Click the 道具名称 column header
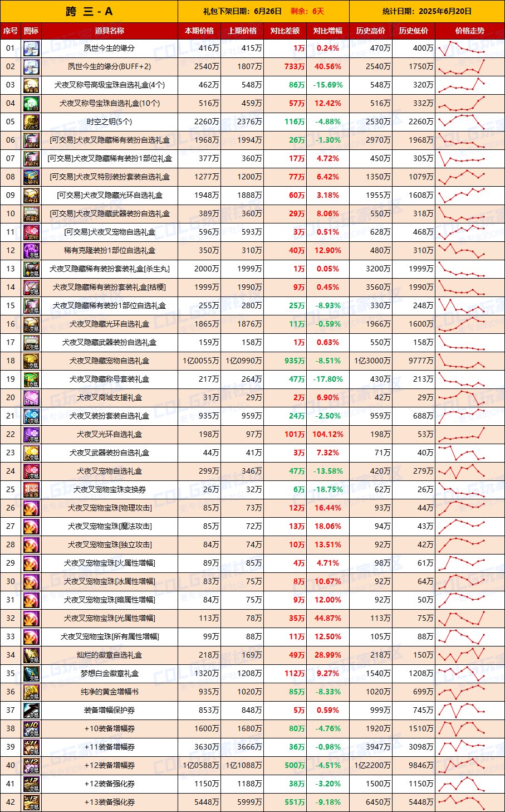The width and height of the screenshot is (505, 812). coord(110,31)
